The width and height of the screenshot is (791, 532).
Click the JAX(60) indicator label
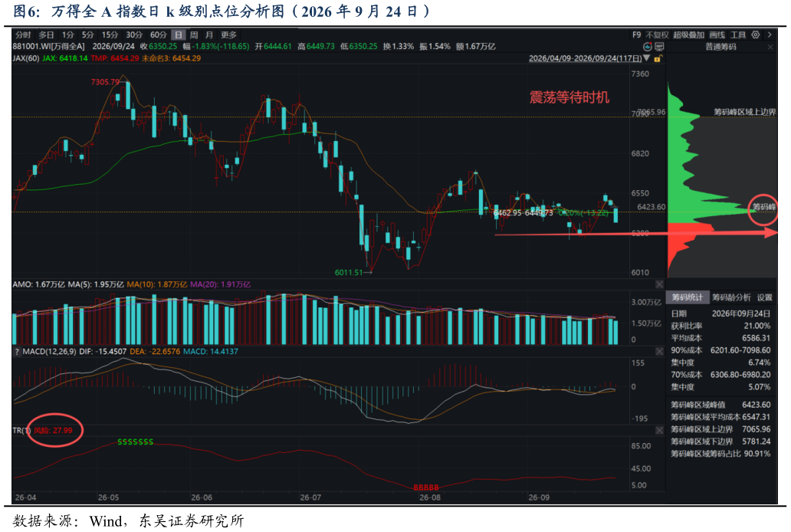pyautogui.click(x=26, y=58)
